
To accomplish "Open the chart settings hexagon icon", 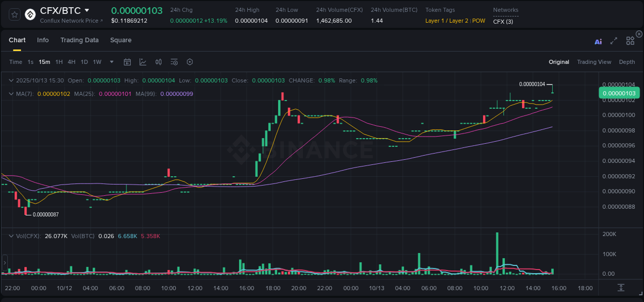I will (190, 62).
